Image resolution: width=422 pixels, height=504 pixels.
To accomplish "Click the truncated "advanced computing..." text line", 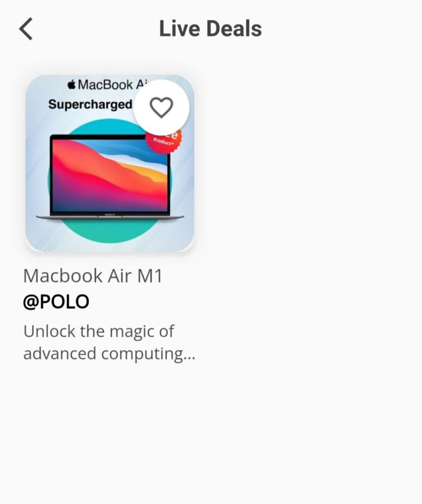I will coord(109,353).
